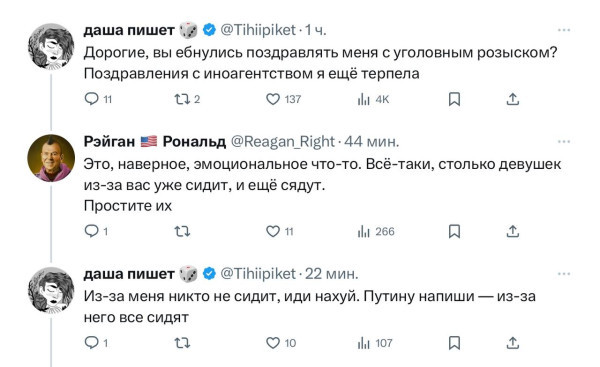The width and height of the screenshot is (600, 367).
Task: Share the first tweet about уголовным розыском
Action: 512,99
